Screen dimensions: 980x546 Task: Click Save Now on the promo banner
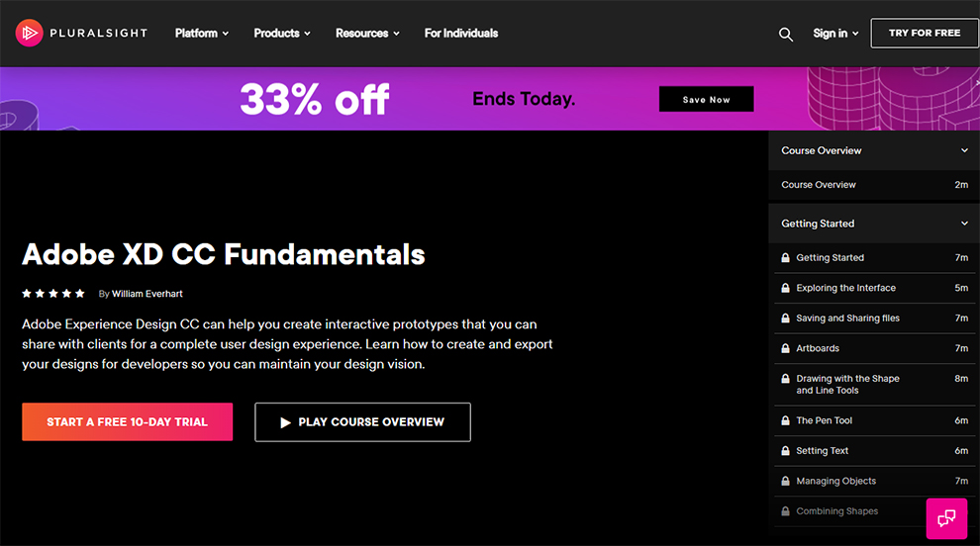pyautogui.click(x=706, y=100)
